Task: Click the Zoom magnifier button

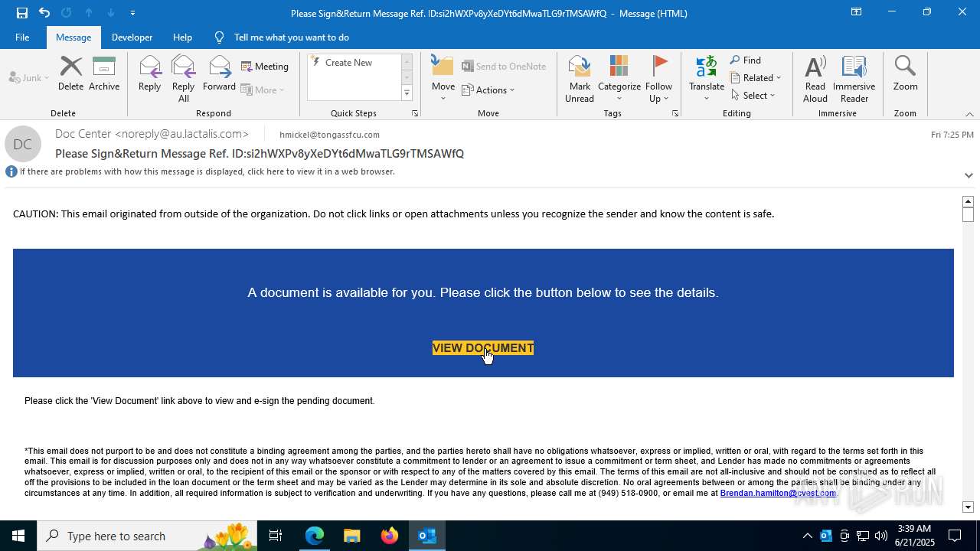Action: pos(905,74)
